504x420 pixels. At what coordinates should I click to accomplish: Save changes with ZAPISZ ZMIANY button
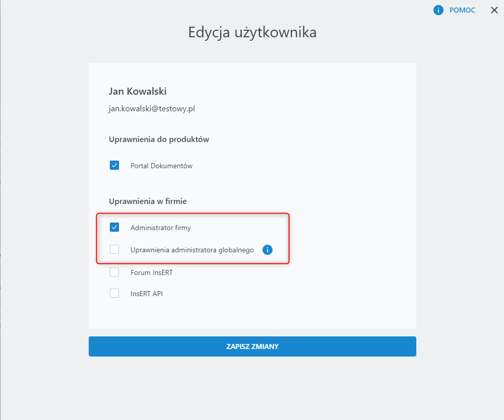(252, 346)
